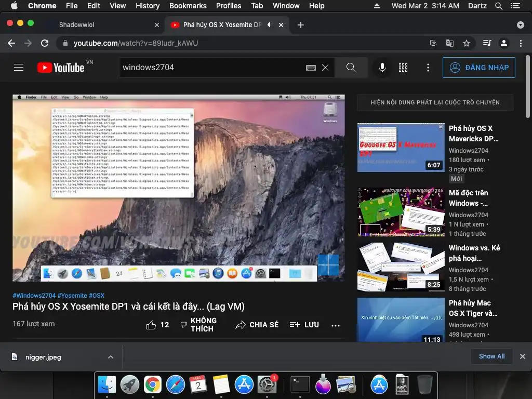Clear the YouTube search text
The image size is (532, 399).
(325, 68)
